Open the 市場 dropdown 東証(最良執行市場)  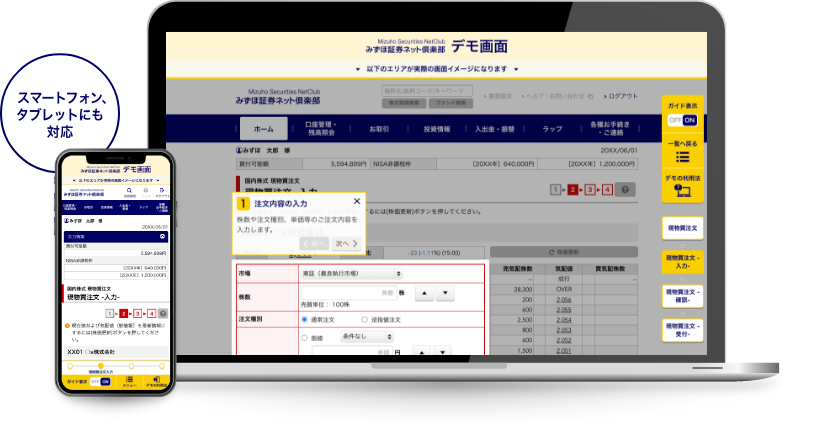351,274
